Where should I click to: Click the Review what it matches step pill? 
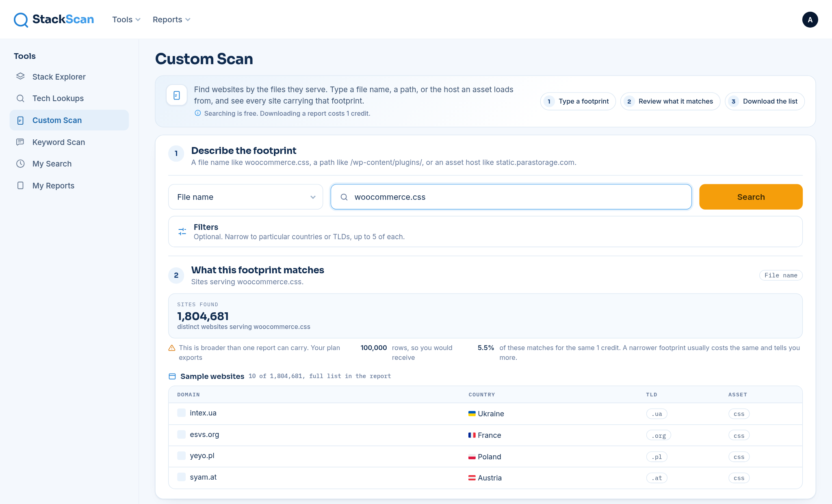tap(670, 101)
